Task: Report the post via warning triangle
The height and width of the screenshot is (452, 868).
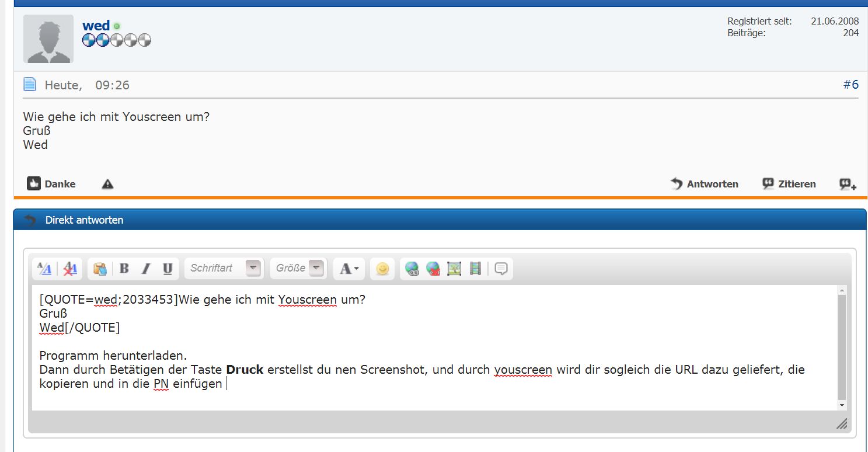Action: click(x=107, y=184)
